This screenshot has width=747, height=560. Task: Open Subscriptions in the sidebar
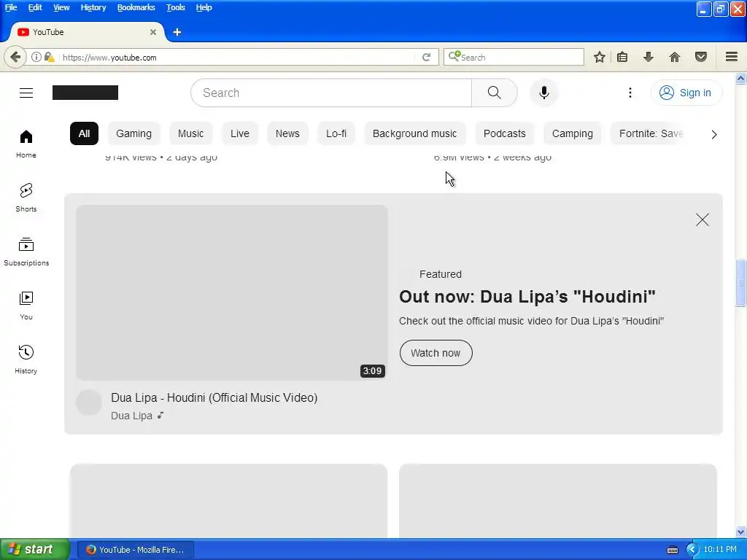point(26,252)
